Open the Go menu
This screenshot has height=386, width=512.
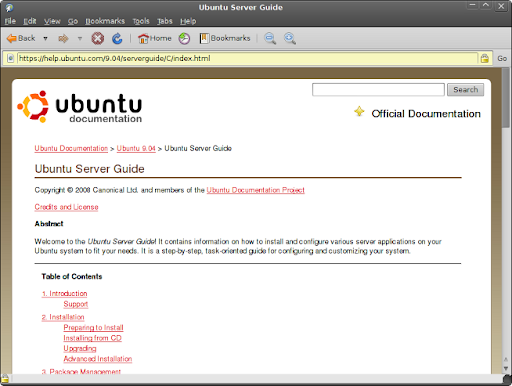pyautogui.click(x=73, y=21)
